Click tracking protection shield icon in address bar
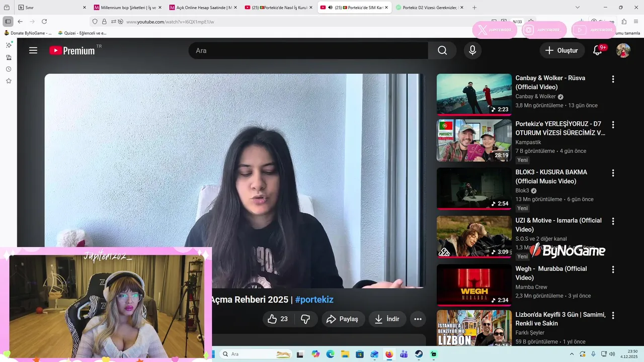Image resolution: width=644 pixels, height=362 pixels. coord(95,22)
